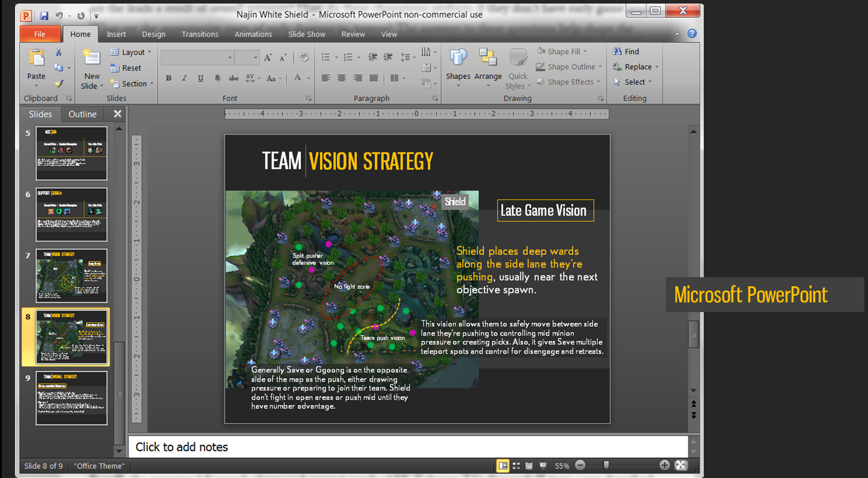Select slide 7 thumbnail
The width and height of the screenshot is (868, 478).
coord(72,276)
